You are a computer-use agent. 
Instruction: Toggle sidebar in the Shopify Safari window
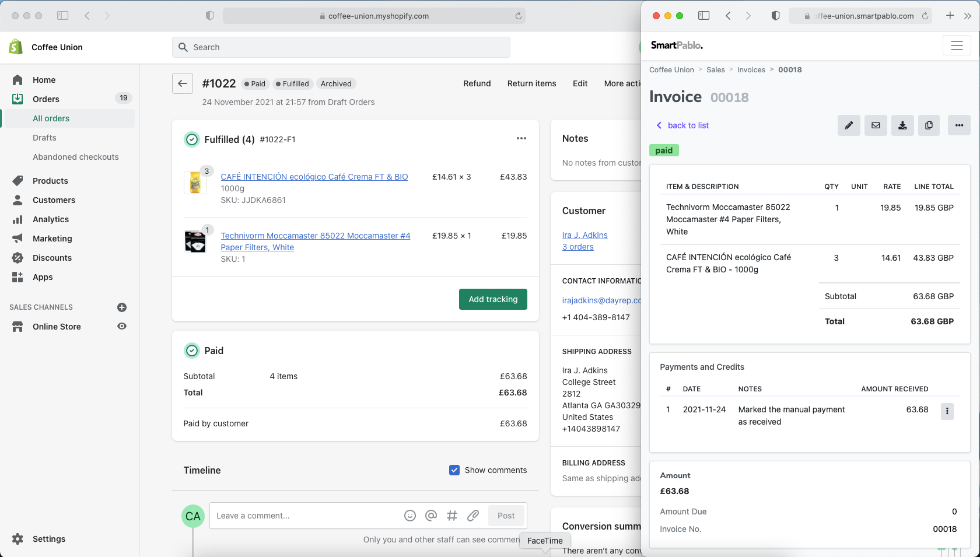(63, 16)
